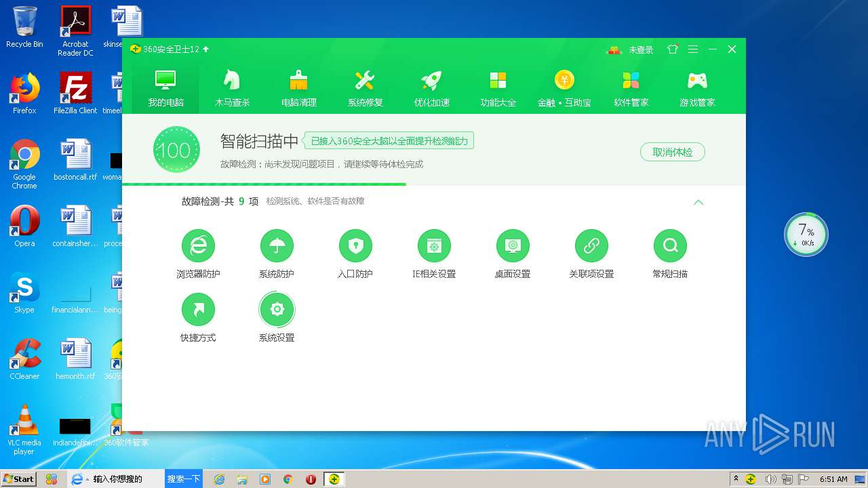This screenshot has width=868, height=488.
Task: Click the 常规扫描 magnifier icon
Action: [670, 245]
